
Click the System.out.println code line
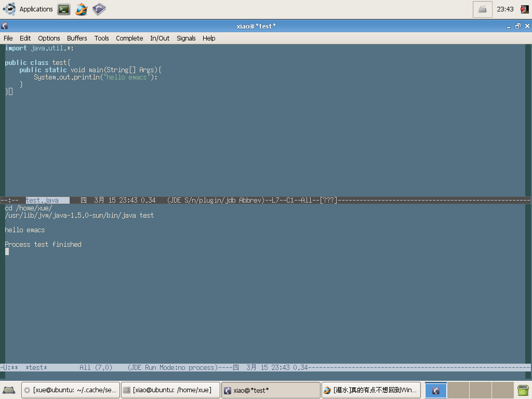(96, 77)
